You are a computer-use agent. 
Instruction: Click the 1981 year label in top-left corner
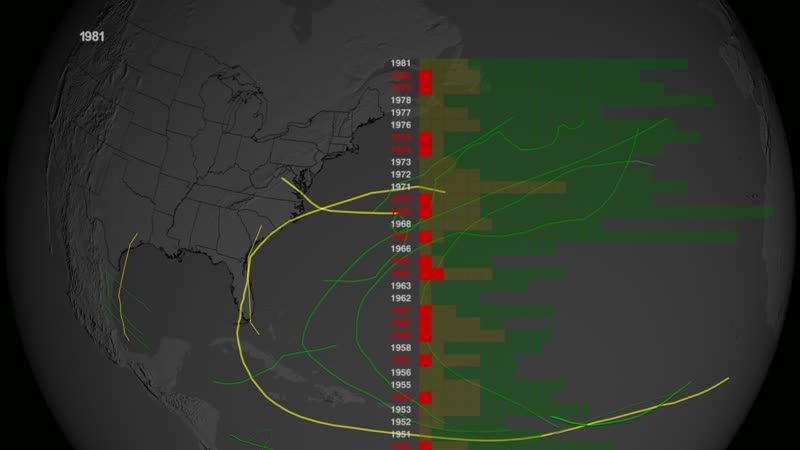click(x=92, y=35)
